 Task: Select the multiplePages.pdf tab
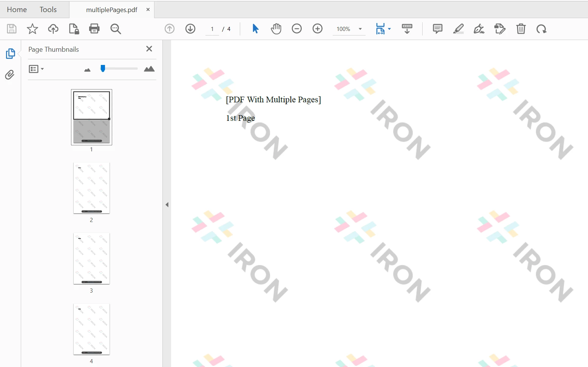pos(112,10)
